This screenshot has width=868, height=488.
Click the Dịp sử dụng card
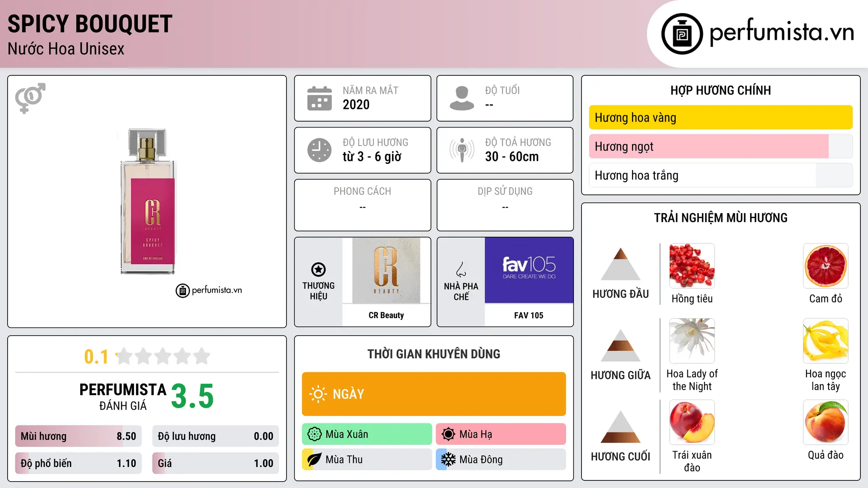[x=505, y=205]
